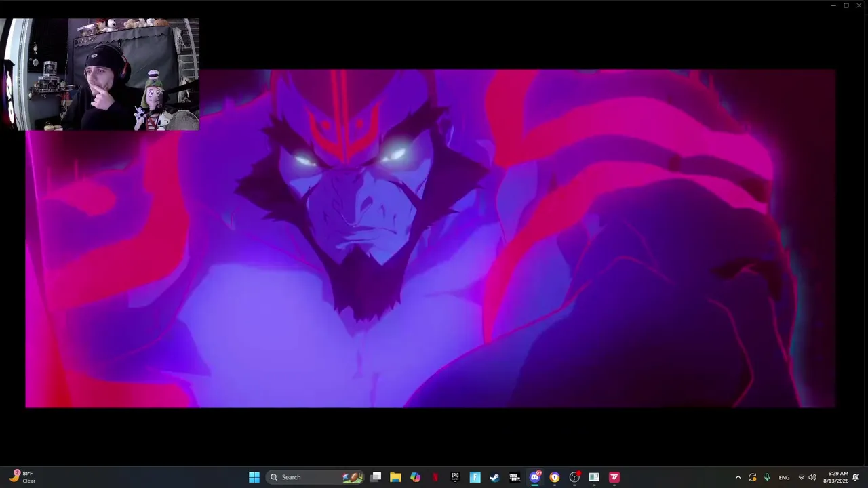Open the ENG language input switcher

tap(784, 477)
